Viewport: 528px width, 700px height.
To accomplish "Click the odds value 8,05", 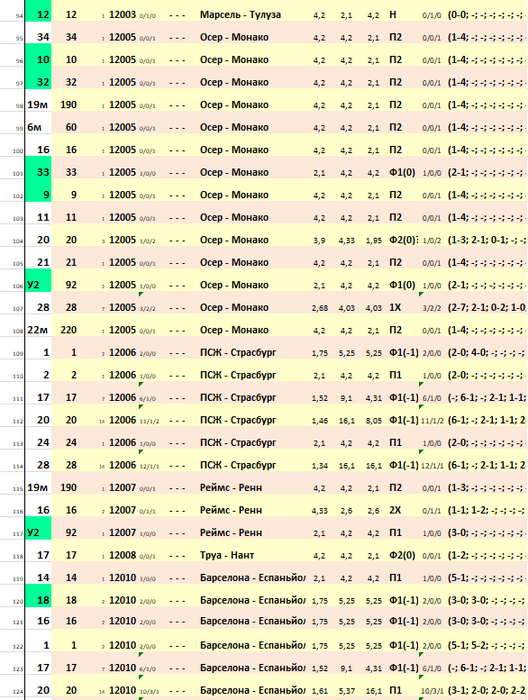I will click(x=374, y=421).
